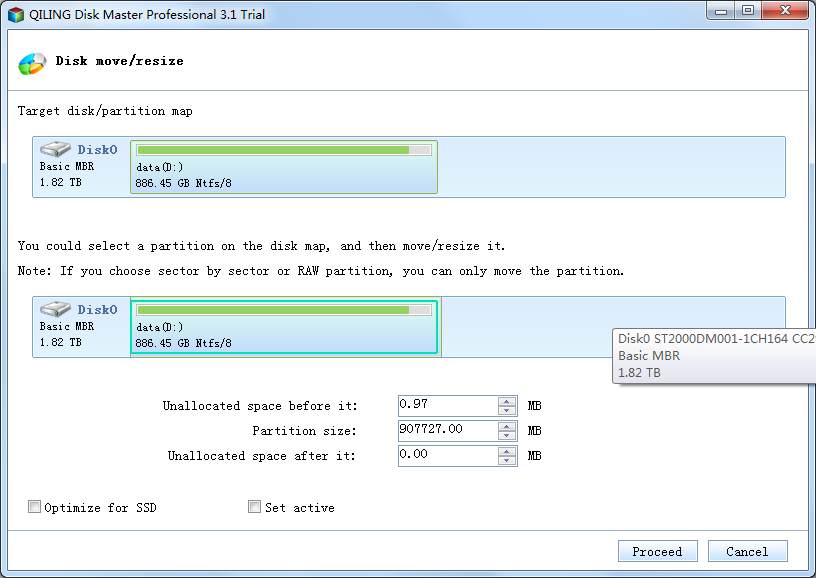Click the QILING app icon in title bar

15,15
